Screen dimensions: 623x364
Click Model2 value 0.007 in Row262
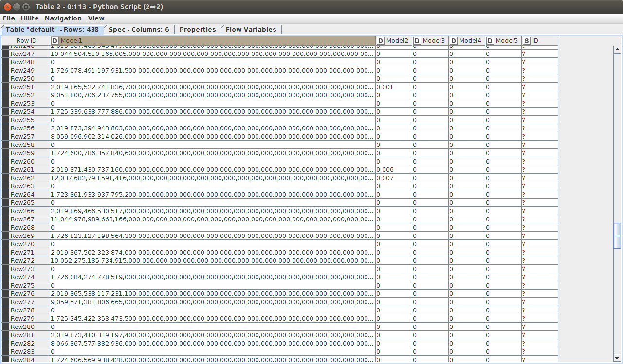tap(385, 178)
